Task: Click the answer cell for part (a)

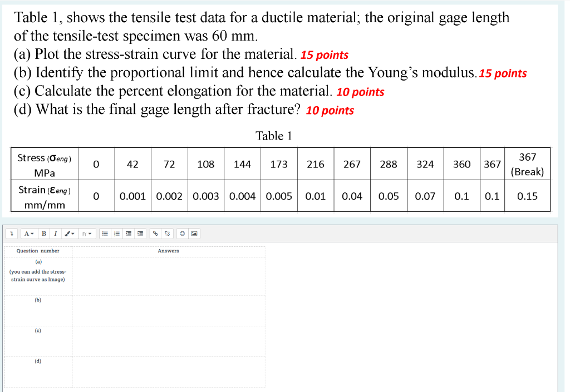Action: [x=169, y=276]
